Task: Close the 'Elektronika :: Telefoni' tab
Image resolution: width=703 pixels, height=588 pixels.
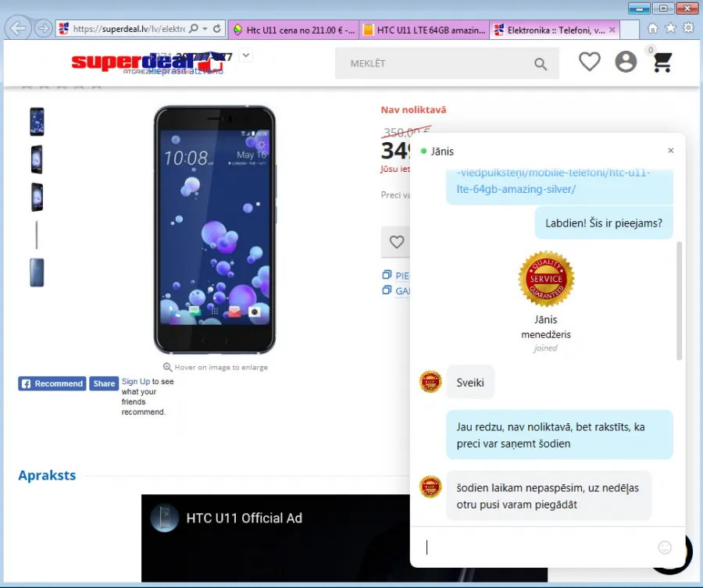Action: pos(612,30)
